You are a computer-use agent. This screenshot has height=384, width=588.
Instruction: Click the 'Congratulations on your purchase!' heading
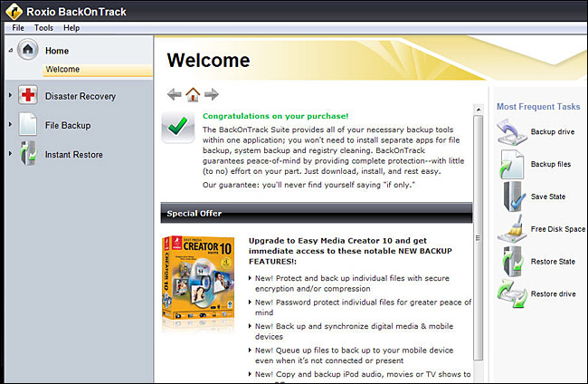click(x=276, y=116)
